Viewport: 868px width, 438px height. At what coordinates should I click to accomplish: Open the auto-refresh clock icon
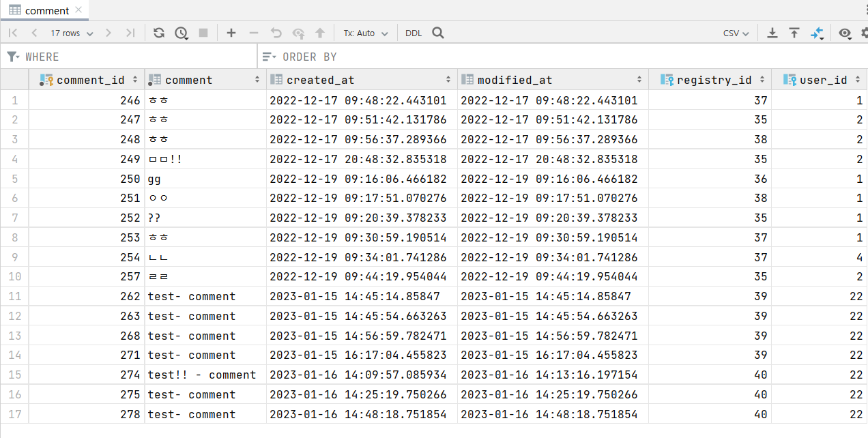[x=181, y=33]
